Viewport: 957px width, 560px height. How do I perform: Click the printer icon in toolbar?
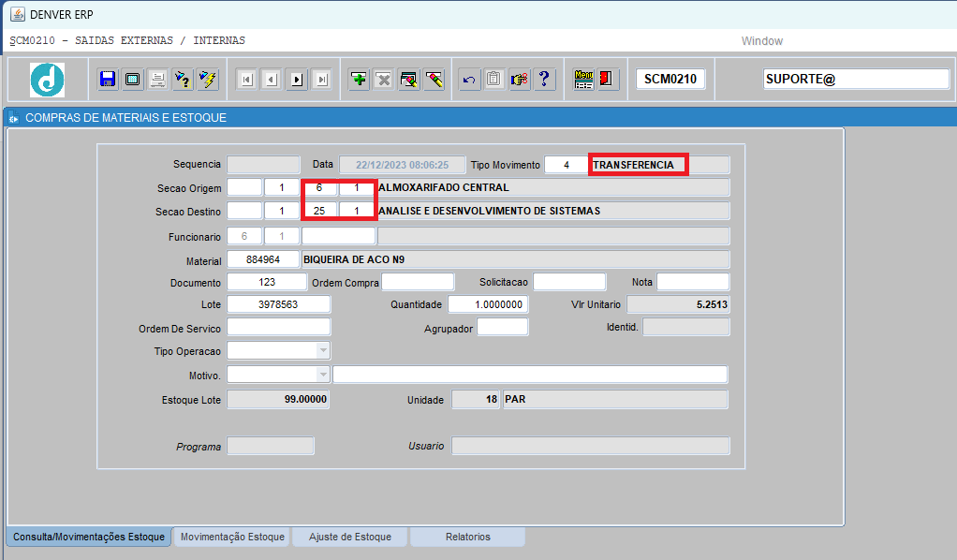coord(157,80)
